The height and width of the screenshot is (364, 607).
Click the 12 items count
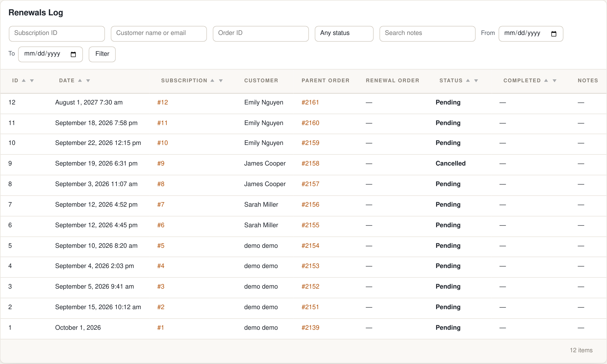point(581,350)
